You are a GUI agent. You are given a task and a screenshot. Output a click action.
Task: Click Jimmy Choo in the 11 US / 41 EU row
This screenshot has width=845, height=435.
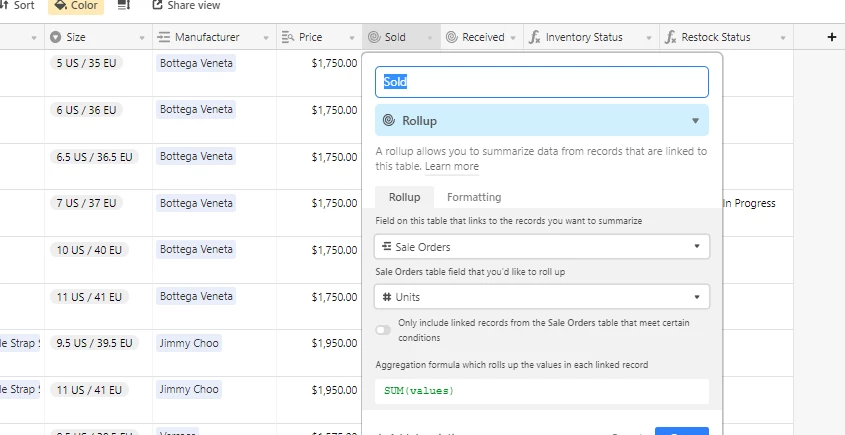point(189,389)
